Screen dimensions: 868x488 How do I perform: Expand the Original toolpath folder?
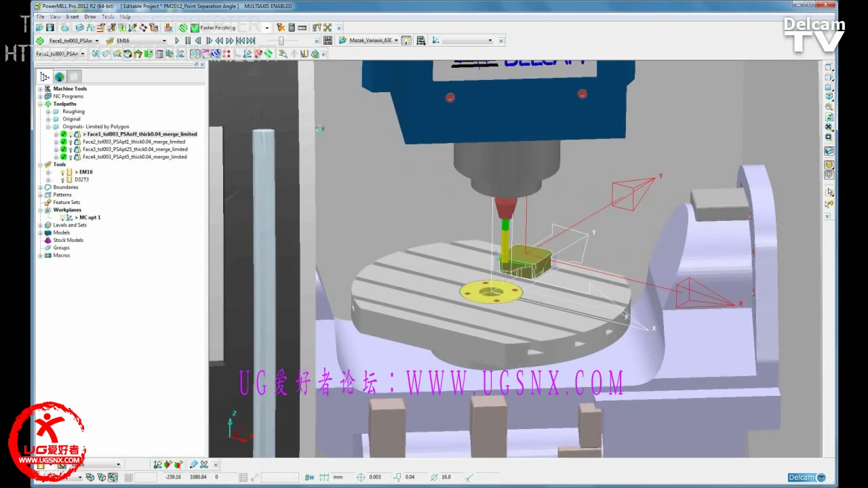(48, 119)
